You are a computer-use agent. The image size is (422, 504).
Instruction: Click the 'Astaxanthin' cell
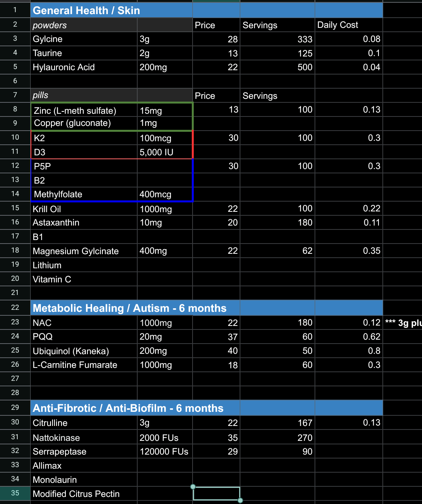point(84,223)
